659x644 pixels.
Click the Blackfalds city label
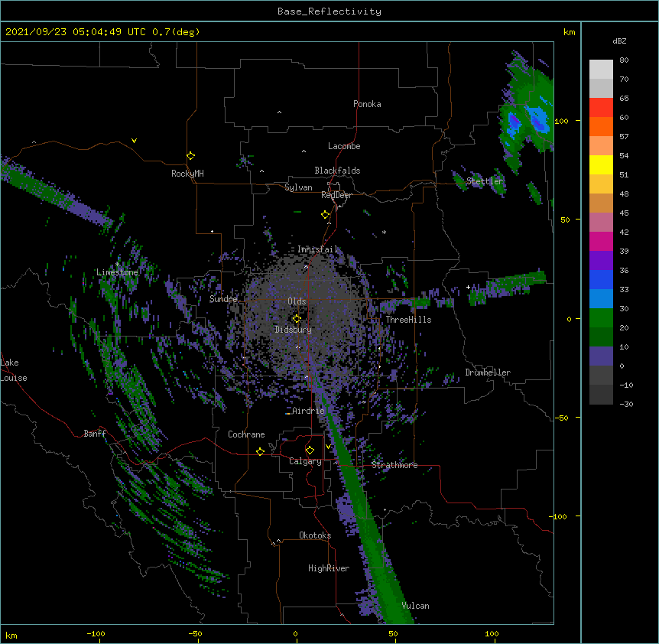tap(337, 171)
